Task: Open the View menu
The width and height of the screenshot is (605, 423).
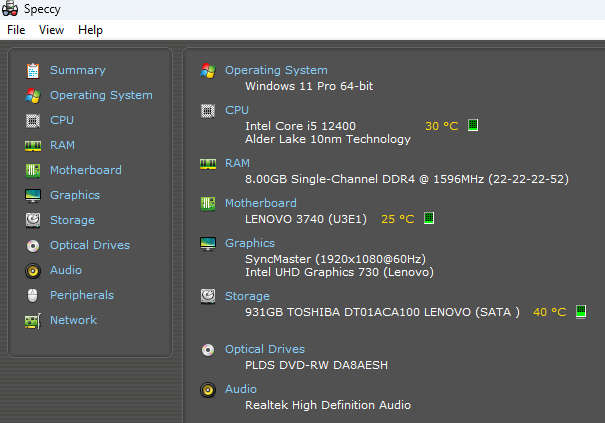Action: click(x=51, y=30)
